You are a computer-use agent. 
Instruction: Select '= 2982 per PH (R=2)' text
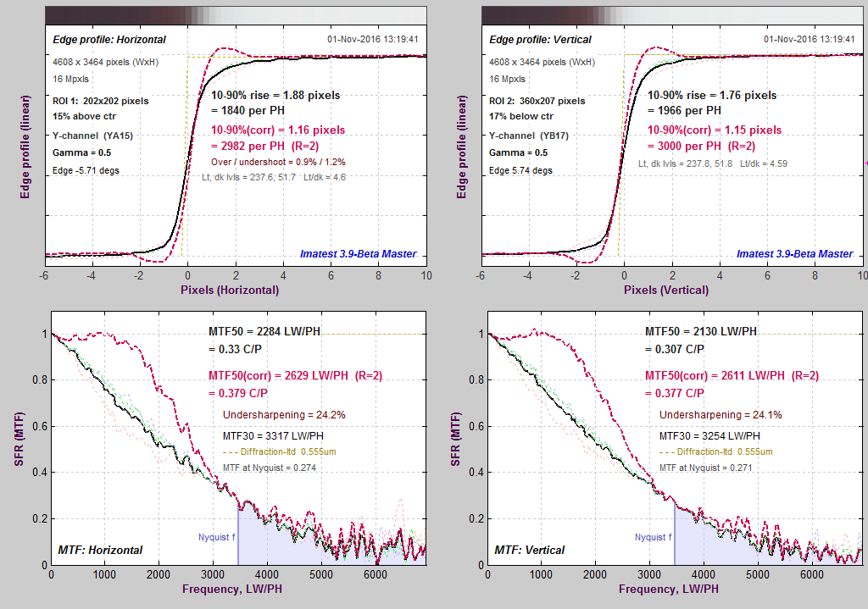point(265,146)
